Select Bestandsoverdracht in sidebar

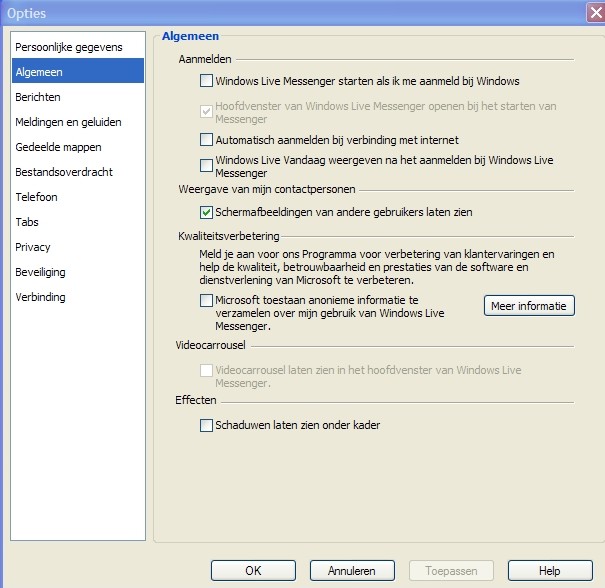coord(78,172)
